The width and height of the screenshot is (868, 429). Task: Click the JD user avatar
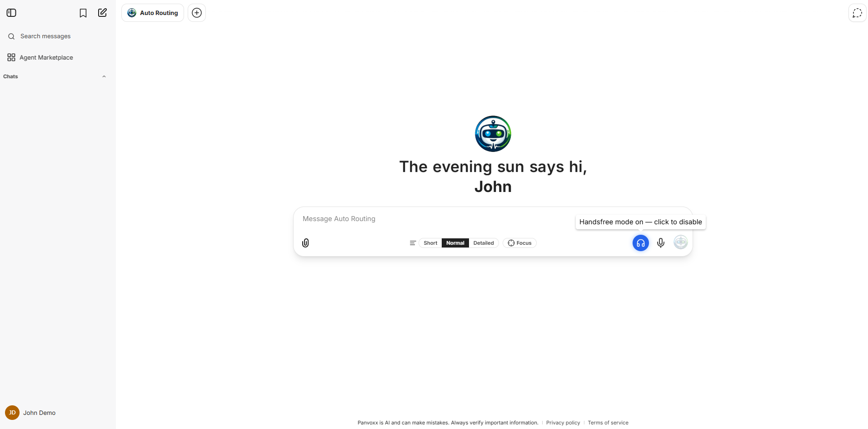(12, 413)
